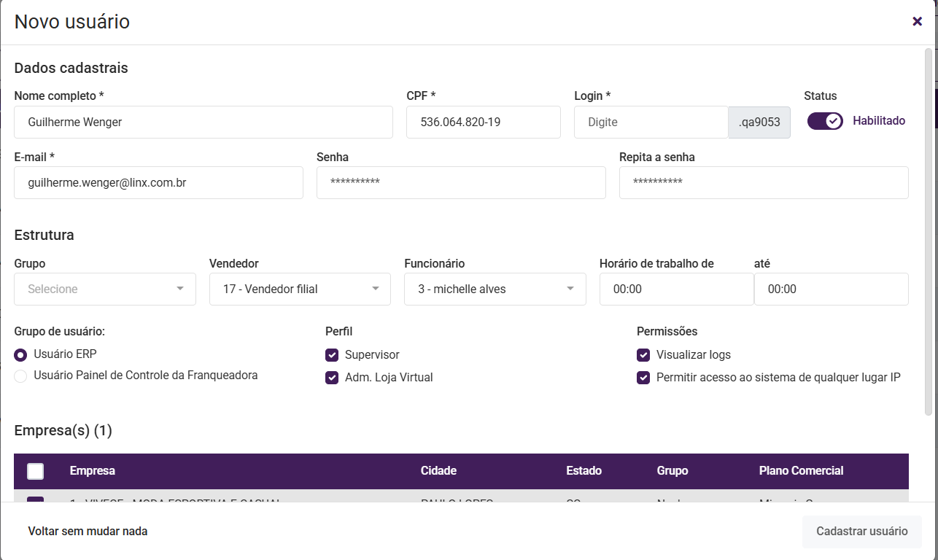
Task: Open the Funcionário dropdown arrow
Action: pos(570,289)
